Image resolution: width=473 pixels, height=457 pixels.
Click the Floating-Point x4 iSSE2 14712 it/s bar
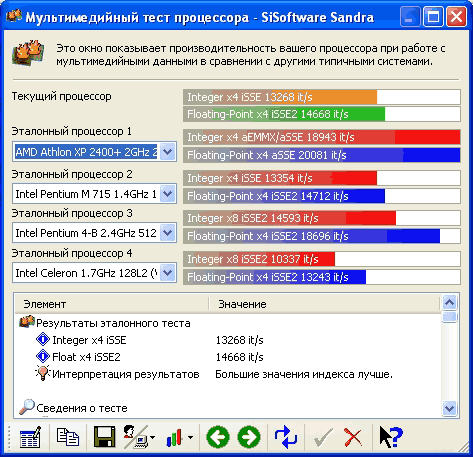[322, 196]
